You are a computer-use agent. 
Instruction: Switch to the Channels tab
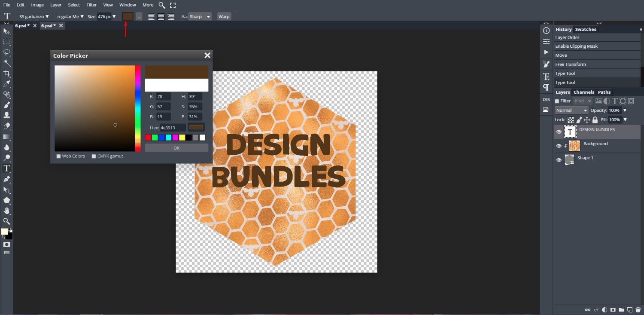click(584, 92)
